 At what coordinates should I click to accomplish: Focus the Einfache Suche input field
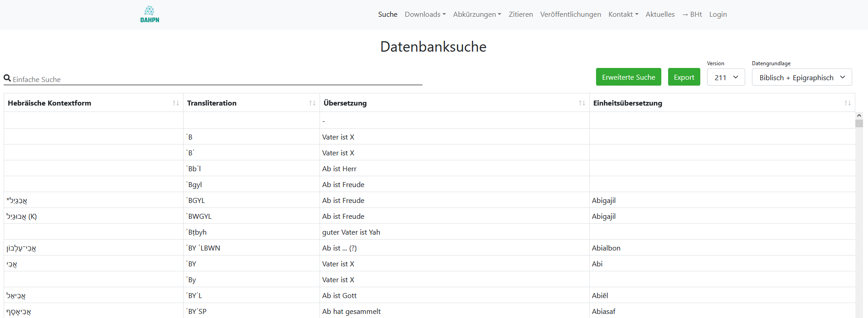[x=217, y=79]
